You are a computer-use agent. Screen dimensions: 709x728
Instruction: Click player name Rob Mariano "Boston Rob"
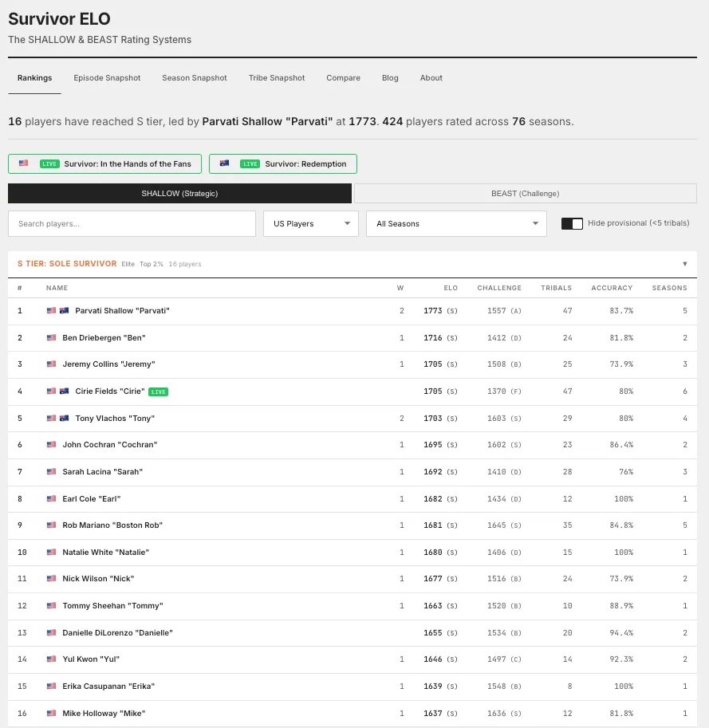pyautogui.click(x=112, y=525)
